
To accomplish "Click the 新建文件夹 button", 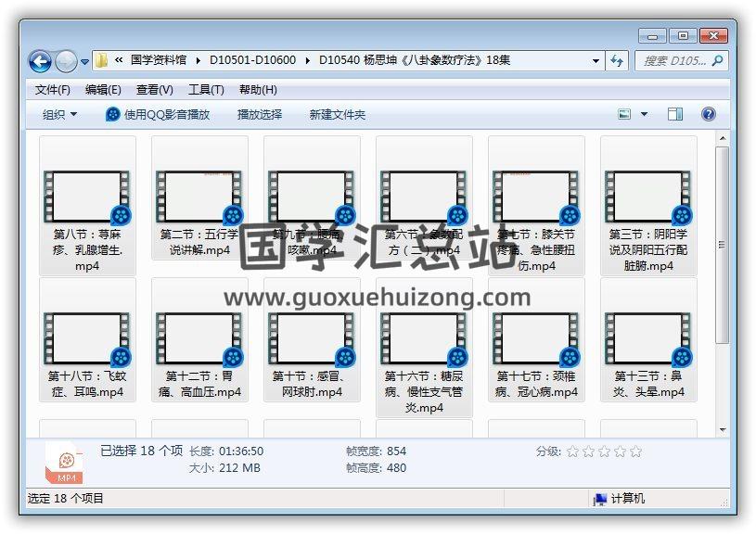I will (x=338, y=114).
